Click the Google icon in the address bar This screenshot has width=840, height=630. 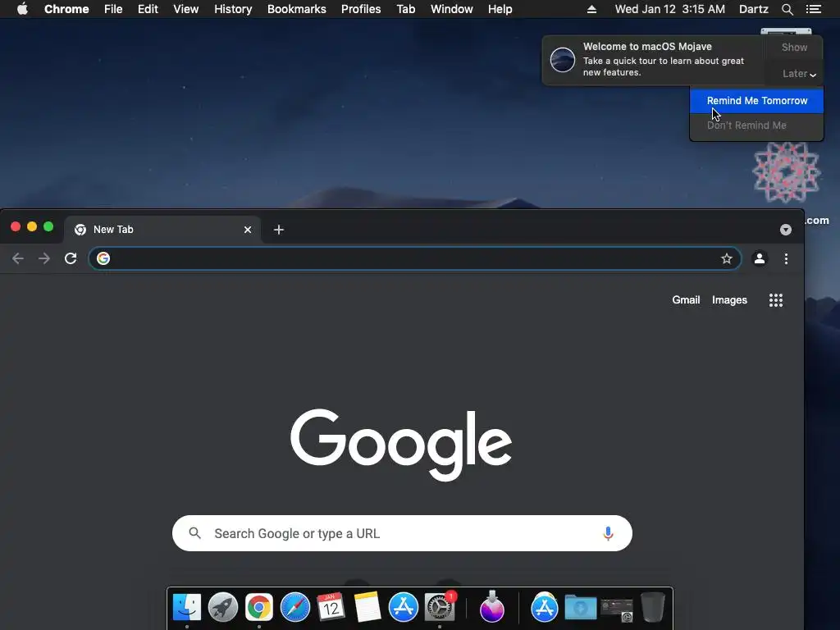click(x=103, y=258)
